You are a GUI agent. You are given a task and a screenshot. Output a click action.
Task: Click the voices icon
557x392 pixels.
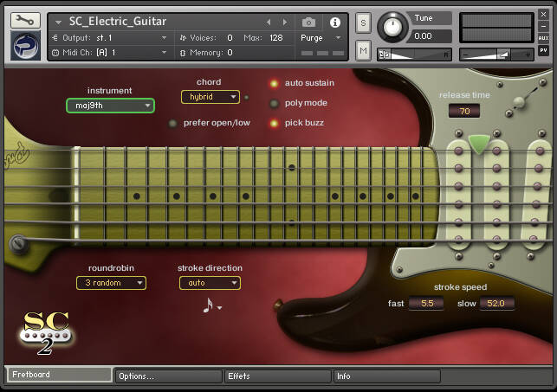183,37
